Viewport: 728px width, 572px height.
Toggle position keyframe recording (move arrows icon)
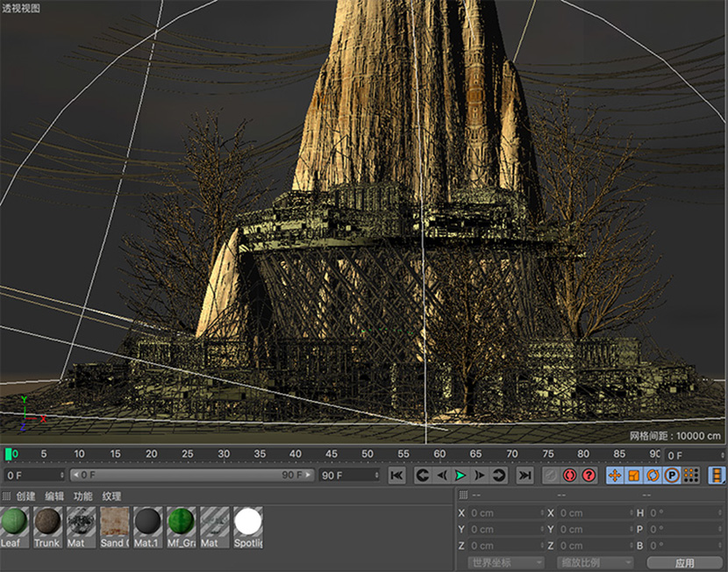coord(615,475)
